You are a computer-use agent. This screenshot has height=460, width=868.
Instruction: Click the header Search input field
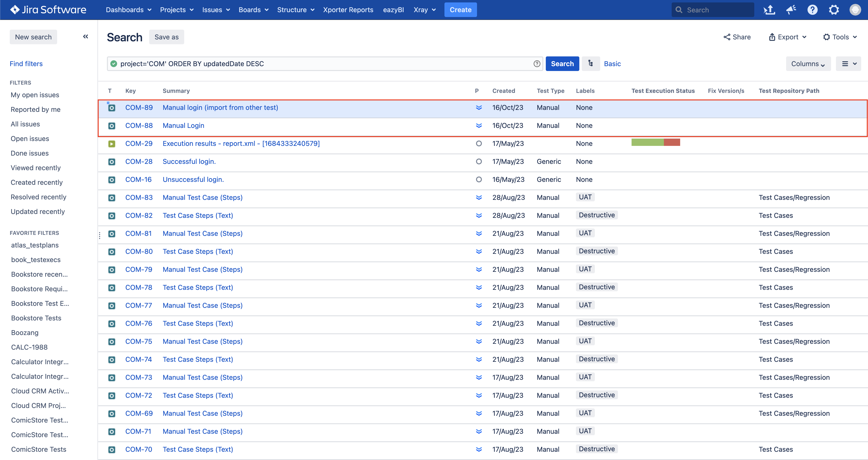click(x=713, y=10)
